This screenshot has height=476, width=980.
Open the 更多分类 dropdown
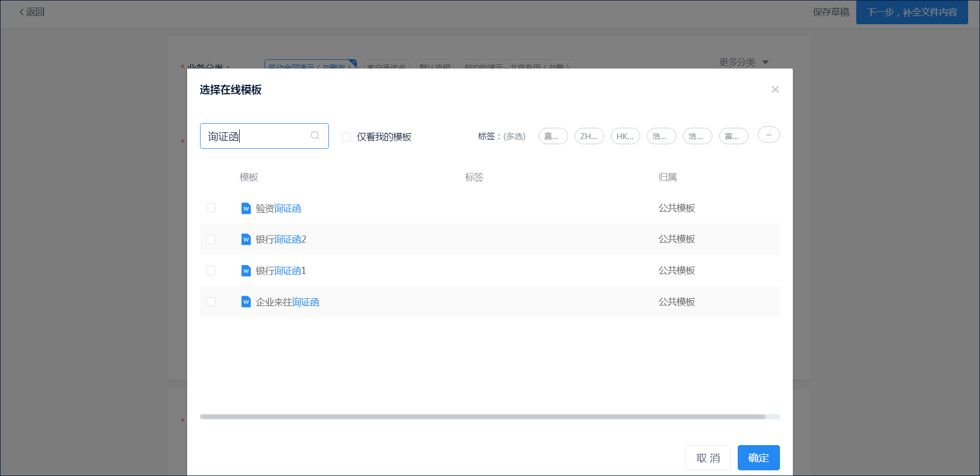tap(743, 62)
